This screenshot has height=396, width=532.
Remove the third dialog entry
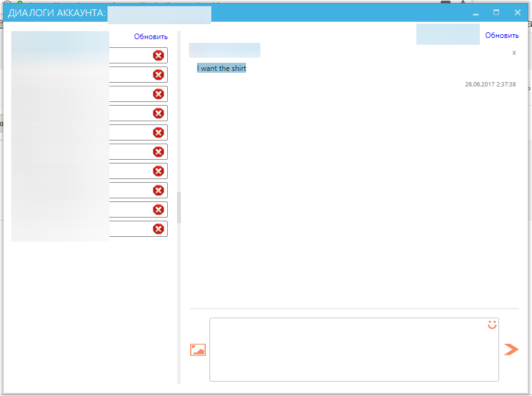point(158,94)
